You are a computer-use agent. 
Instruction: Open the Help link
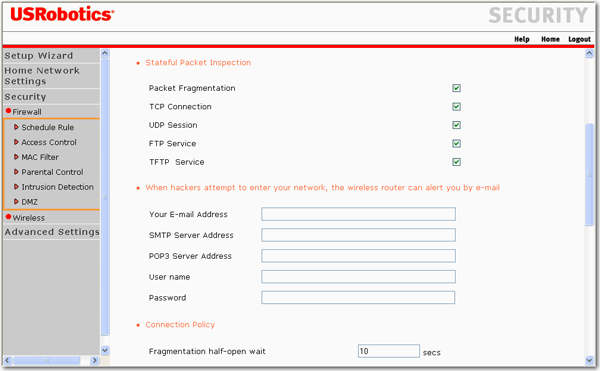522,39
